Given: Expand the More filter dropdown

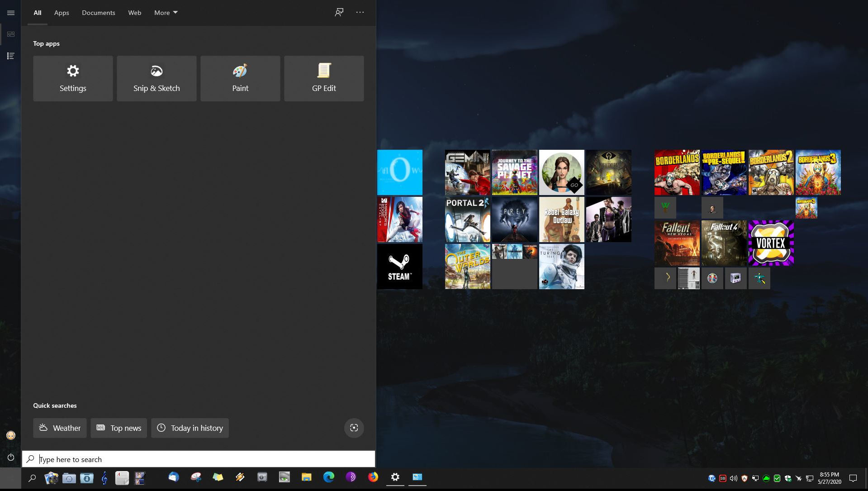Looking at the screenshot, I should 166,13.
